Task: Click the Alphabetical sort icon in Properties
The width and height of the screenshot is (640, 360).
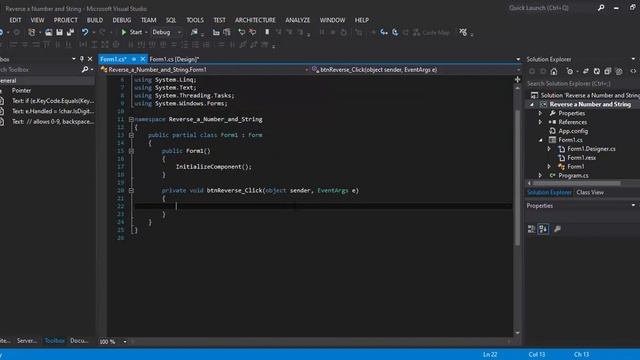Action: 543,229
